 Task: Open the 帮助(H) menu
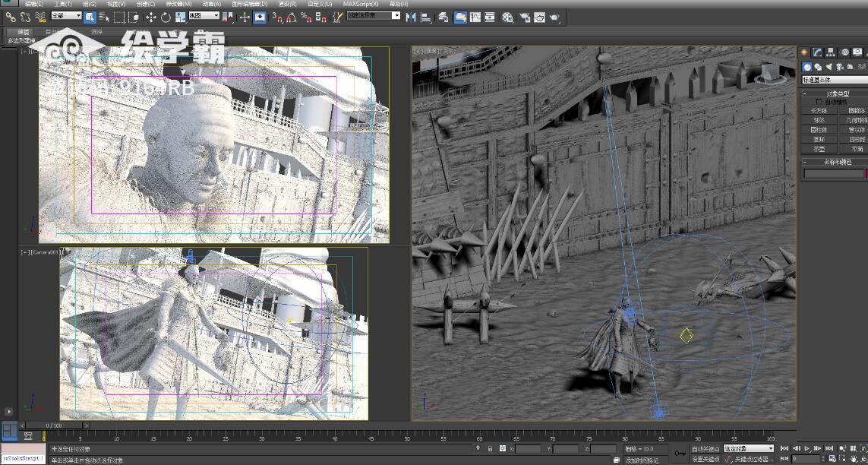399,4
